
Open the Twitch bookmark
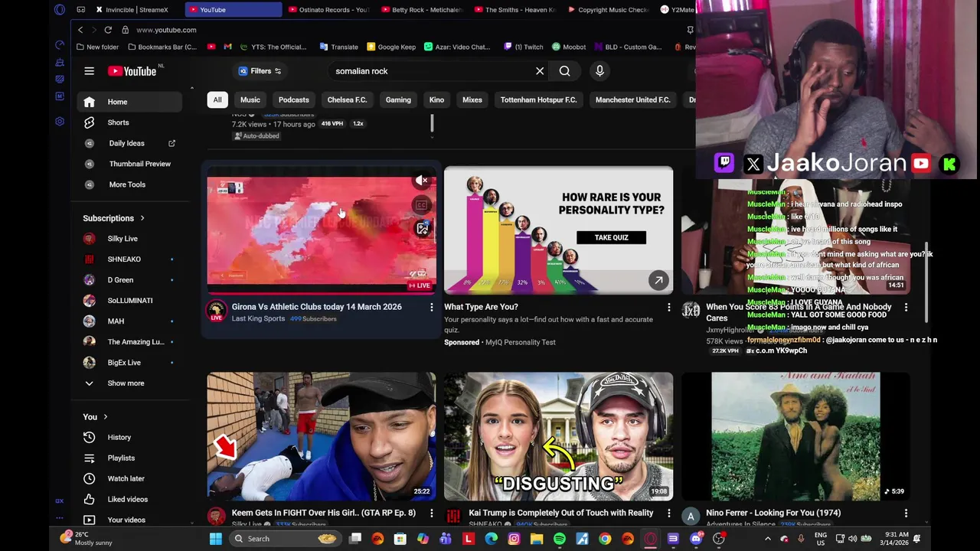pos(522,47)
